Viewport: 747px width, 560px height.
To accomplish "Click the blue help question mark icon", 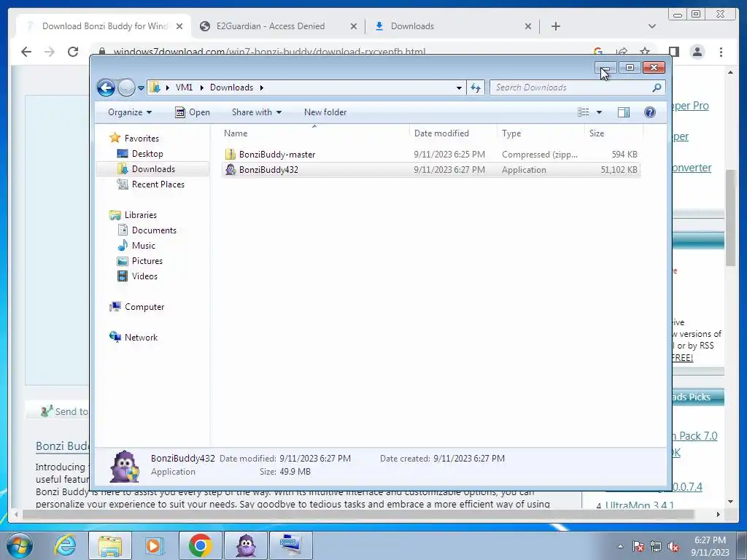I will pyautogui.click(x=649, y=112).
